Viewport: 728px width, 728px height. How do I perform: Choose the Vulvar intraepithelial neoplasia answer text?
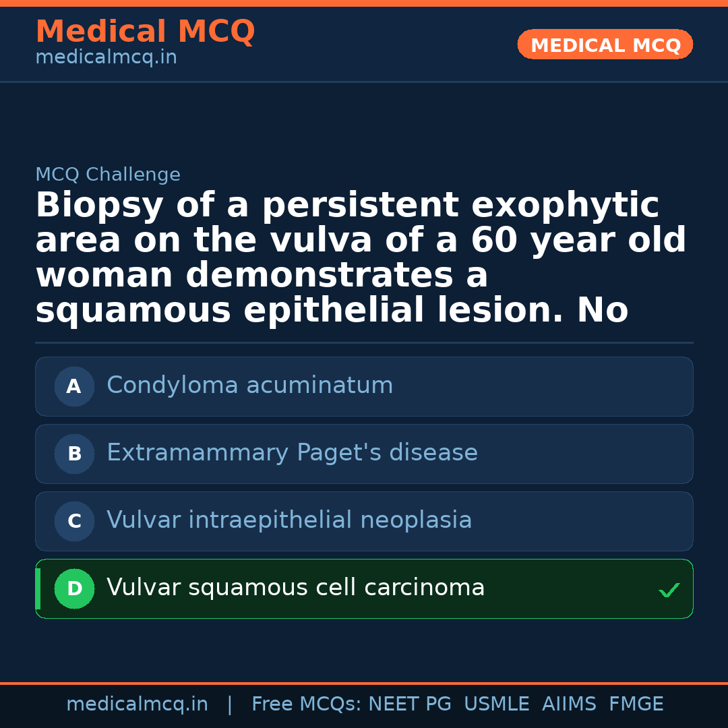click(x=289, y=520)
